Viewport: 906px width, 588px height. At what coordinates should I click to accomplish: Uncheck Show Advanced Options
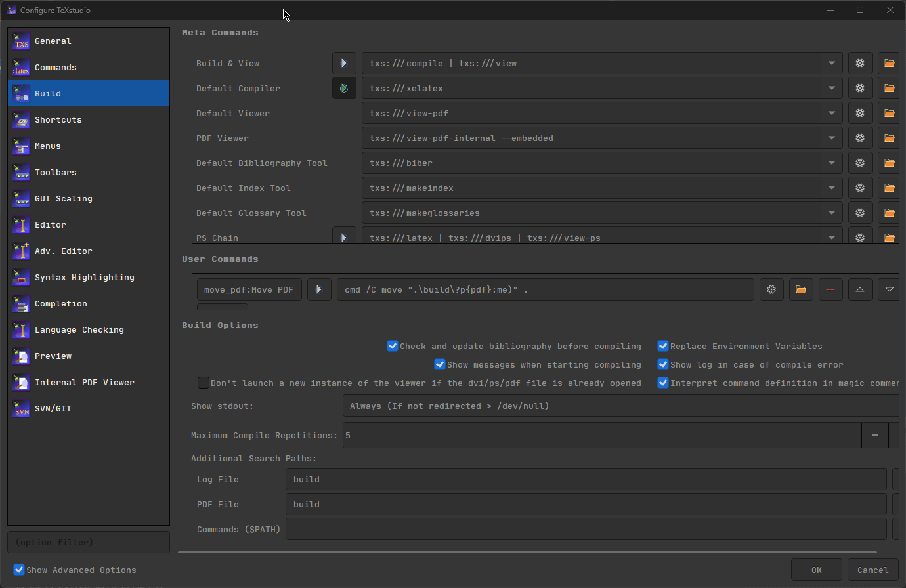coord(18,570)
